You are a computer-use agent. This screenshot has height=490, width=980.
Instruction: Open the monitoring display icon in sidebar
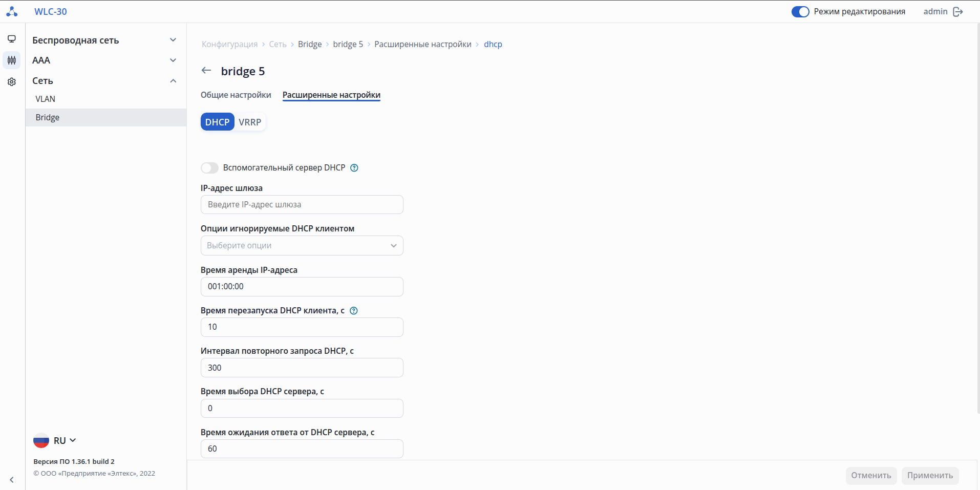click(x=12, y=39)
